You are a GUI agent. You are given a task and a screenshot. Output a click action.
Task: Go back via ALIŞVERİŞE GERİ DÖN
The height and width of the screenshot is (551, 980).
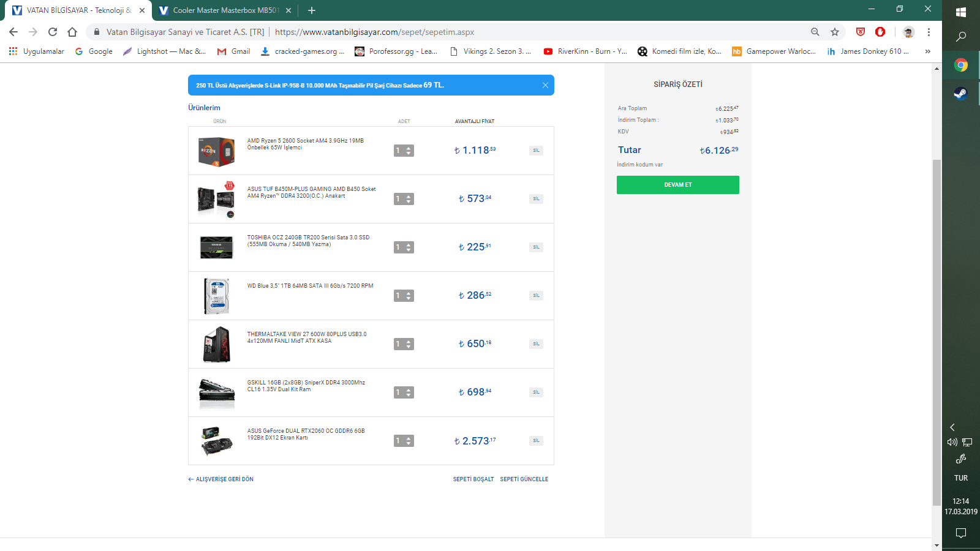221,479
